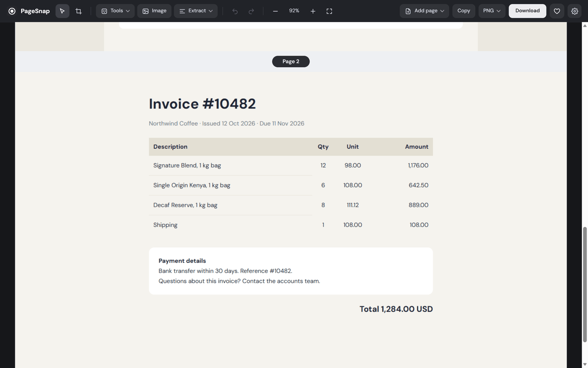
Task: Zoom in with the plus icon
Action: click(x=313, y=11)
